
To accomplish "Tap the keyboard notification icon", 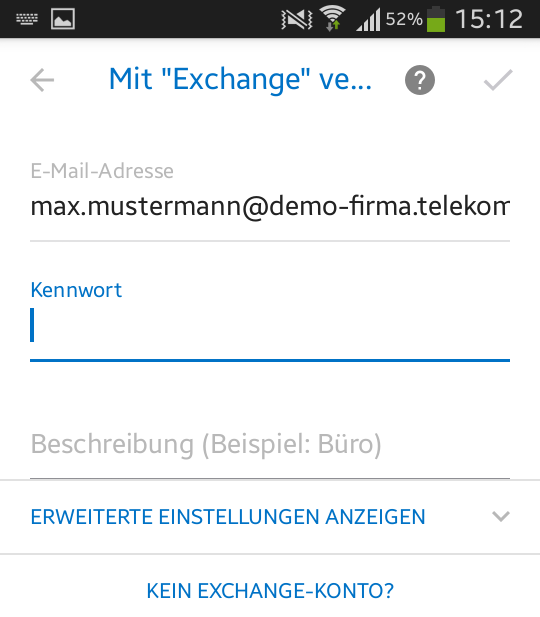I will coord(27,18).
